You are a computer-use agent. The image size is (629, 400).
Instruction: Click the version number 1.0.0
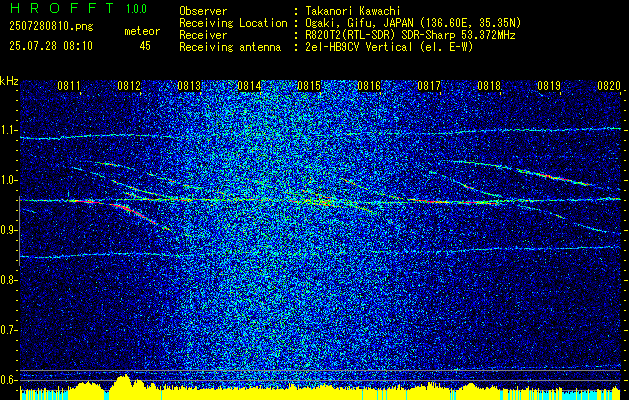[136, 8]
